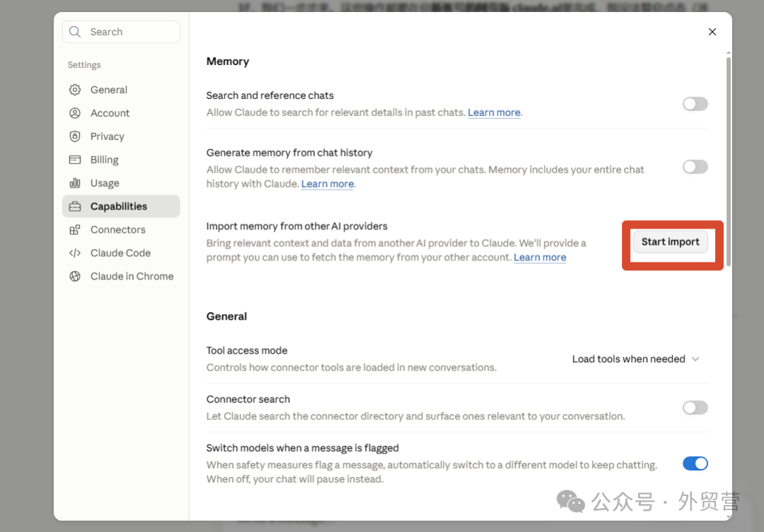Enable Search and reference chats toggle
Viewport: 764px width, 532px height.
pyautogui.click(x=695, y=104)
